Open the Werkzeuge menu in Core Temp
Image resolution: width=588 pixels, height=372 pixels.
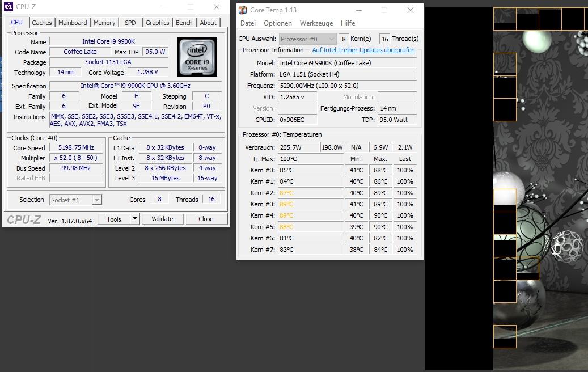coord(316,23)
